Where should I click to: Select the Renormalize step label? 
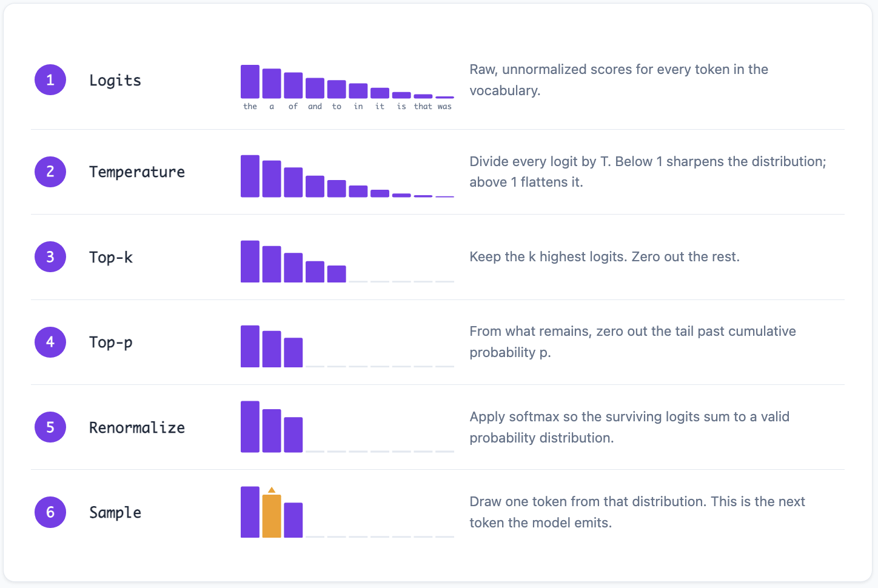pyautogui.click(x=137, y=427)
